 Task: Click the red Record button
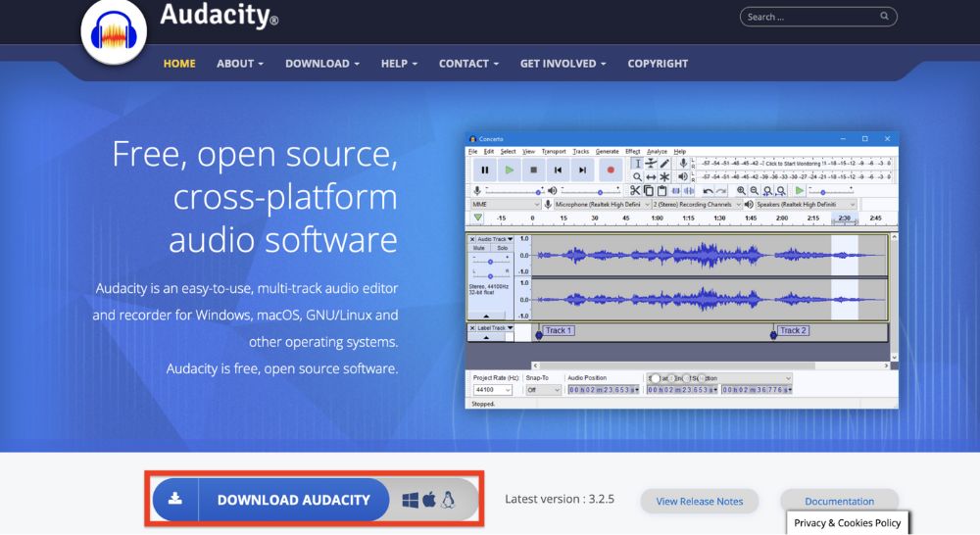coord(611,170)
